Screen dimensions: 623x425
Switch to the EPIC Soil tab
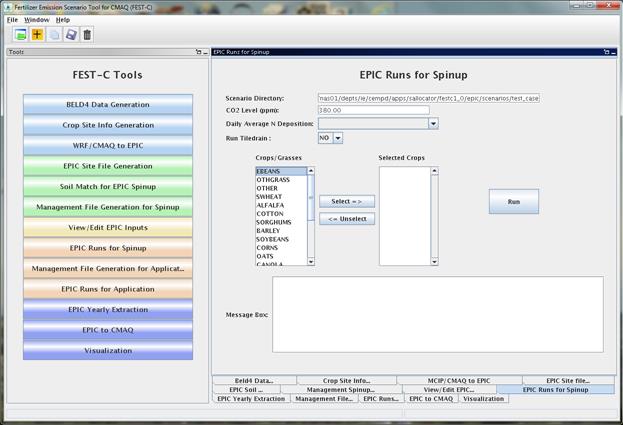(x=246, y=390)
